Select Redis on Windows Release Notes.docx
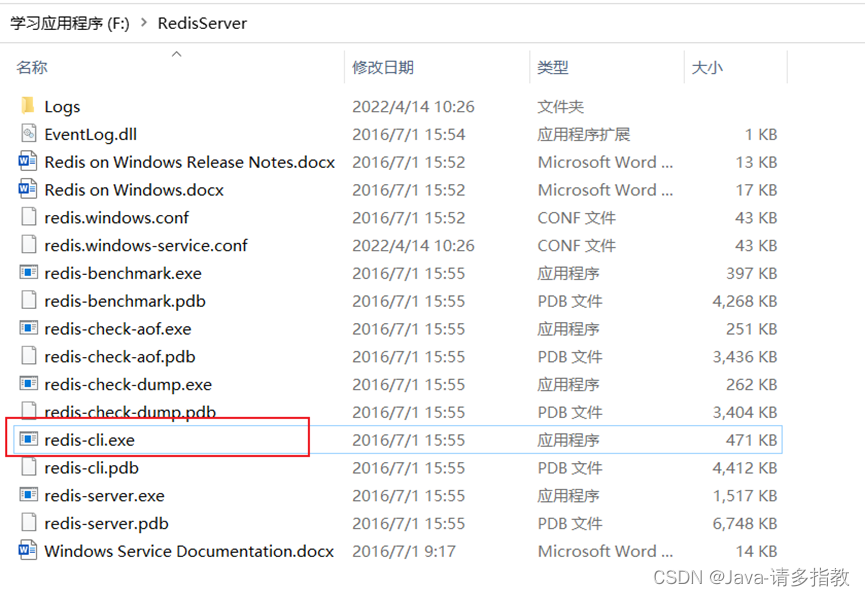The image size is (865, 596). [190, 162]
